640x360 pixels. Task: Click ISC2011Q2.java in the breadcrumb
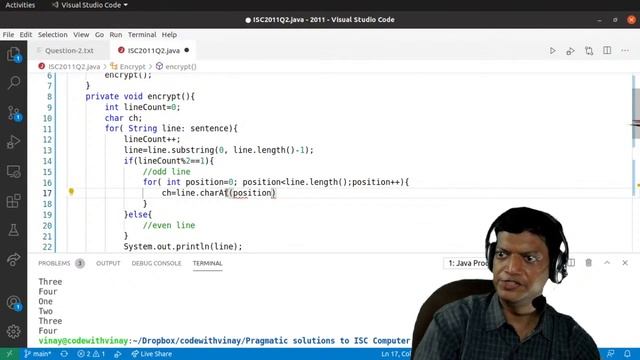(74, 67)
